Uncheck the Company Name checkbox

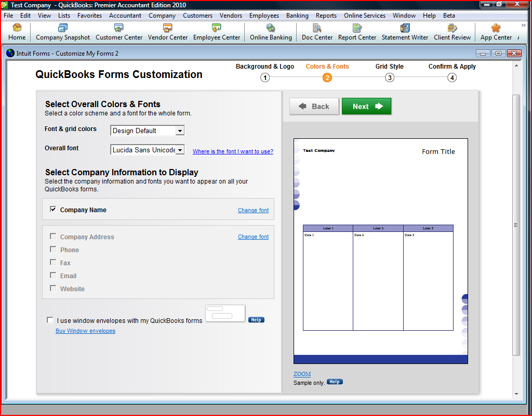click(53, 209)
